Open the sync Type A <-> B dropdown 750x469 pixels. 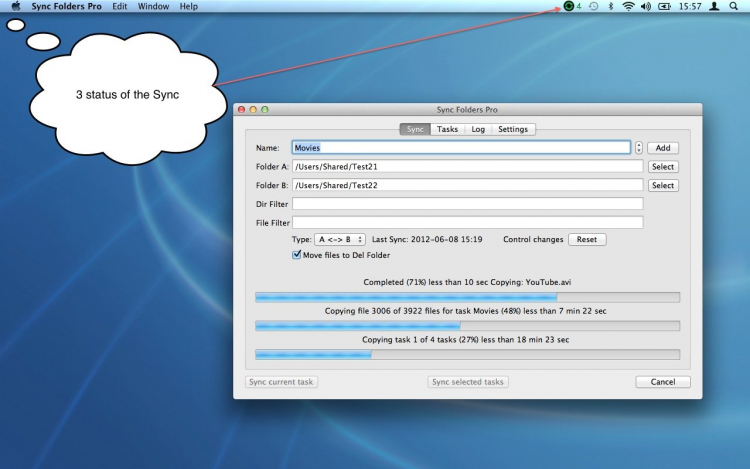pyautogui.click(x=340, y=240)
